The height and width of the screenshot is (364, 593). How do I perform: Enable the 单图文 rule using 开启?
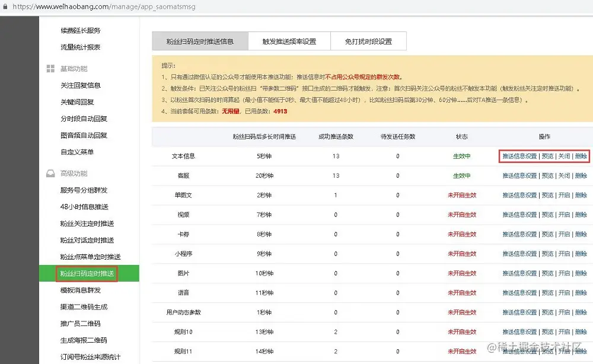tap(564, 195)
